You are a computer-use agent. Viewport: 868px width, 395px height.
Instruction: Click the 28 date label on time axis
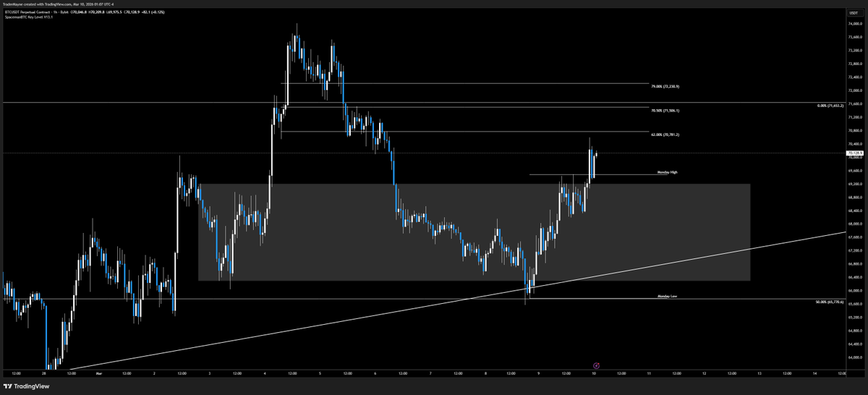point(44,374)
